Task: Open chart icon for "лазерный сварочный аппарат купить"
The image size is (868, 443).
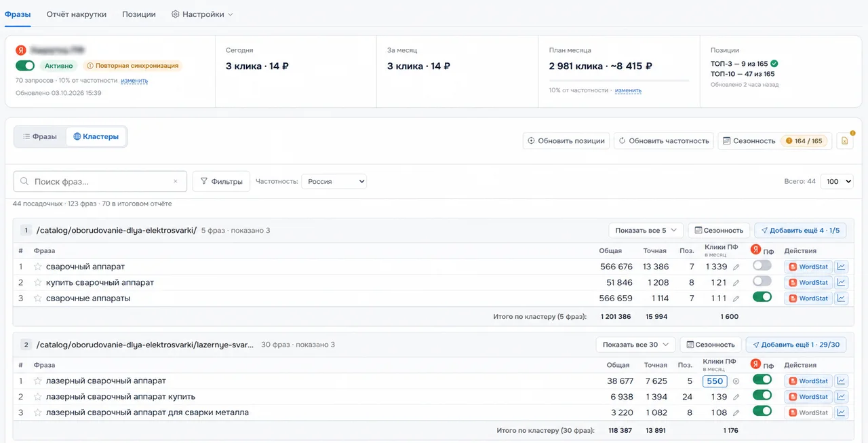Action: [842, 397]
